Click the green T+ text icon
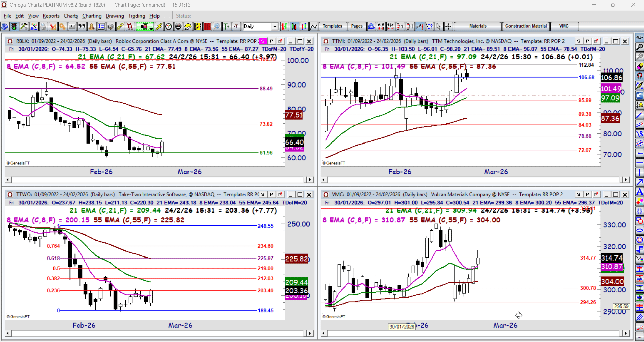 [x=227, y=26]
